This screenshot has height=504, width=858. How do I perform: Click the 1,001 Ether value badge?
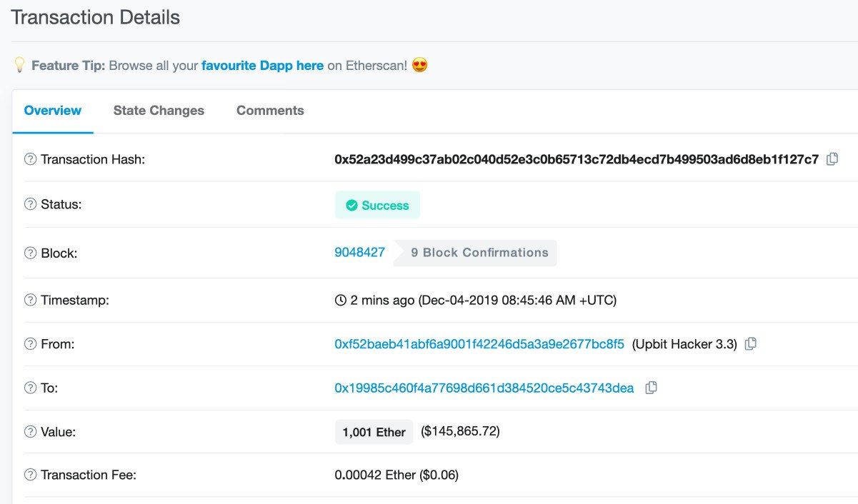tap(374, 432)
